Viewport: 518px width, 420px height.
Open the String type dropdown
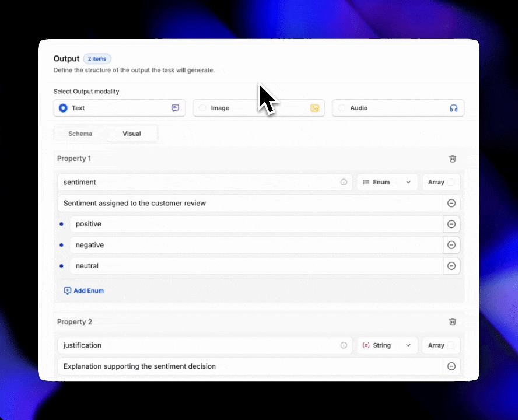[x=387, y=345]
